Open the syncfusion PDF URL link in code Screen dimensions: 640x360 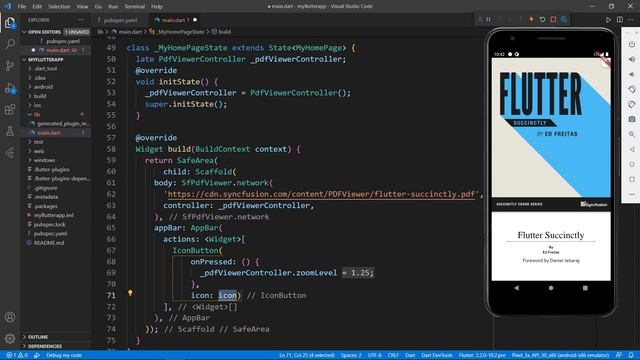(322, 194)
